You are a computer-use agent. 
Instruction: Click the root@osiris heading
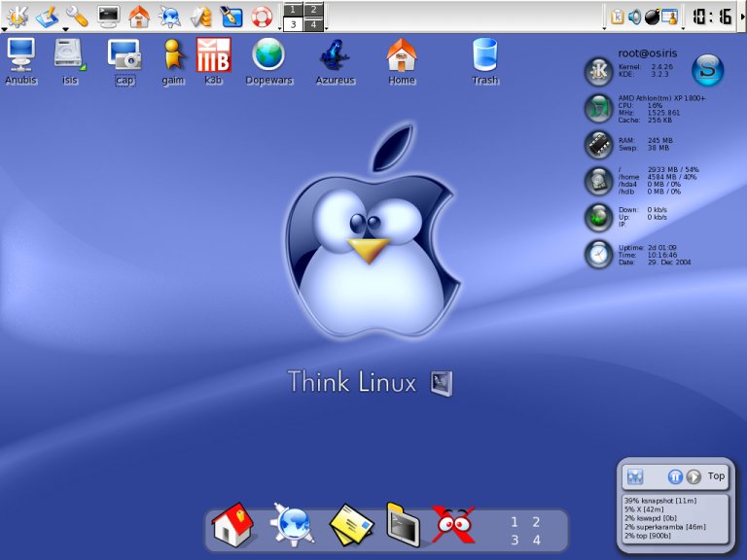648,53
